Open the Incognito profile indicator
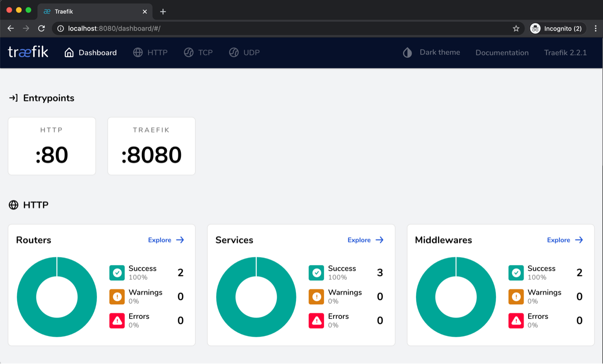This screenshot has width=603, height=364. click(558, 29)
